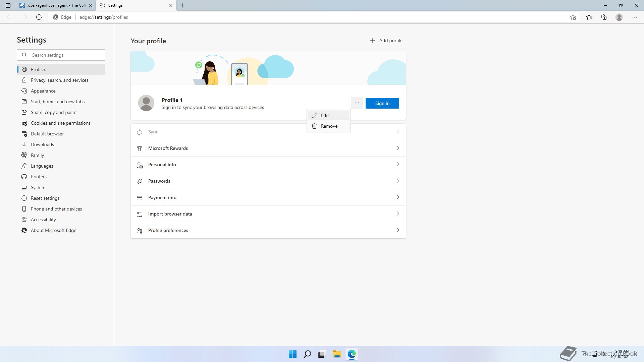Select the Settings tab
Viewport: 644px width, 362px height.
tap(136, 5)
